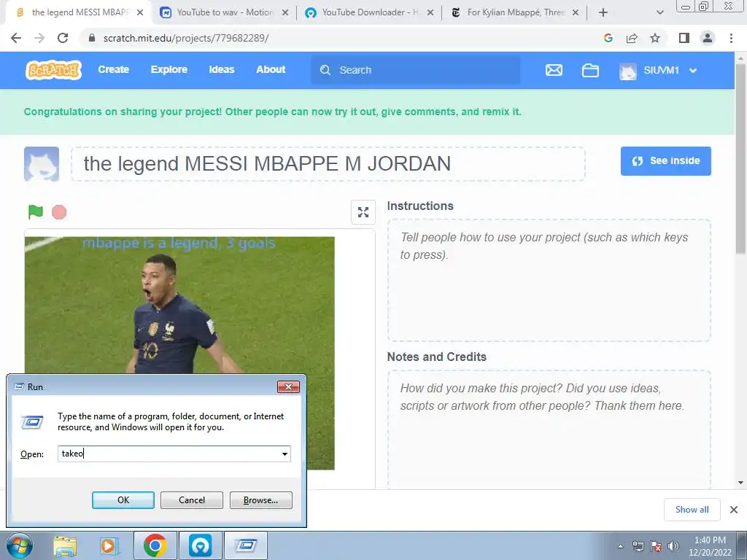The height and width of the screenshot is (560, 747).
Task: Close the legend MESSI tab
Action: coord(140,13)
